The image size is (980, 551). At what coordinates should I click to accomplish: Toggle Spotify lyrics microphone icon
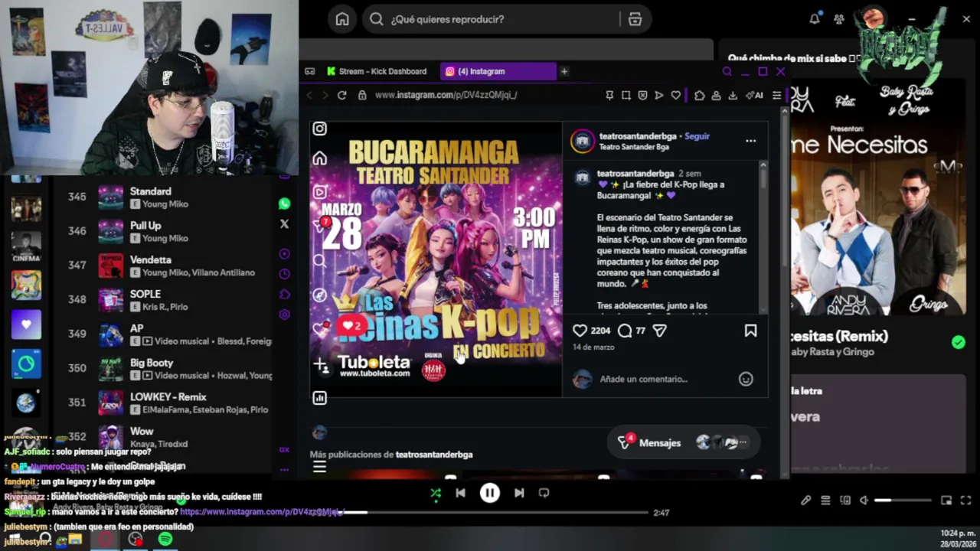[x=805, y=500]
